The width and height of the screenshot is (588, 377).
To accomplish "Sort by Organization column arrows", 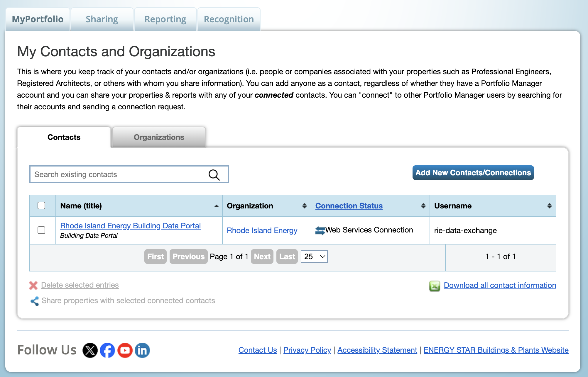I will click(x=305, y=206).
